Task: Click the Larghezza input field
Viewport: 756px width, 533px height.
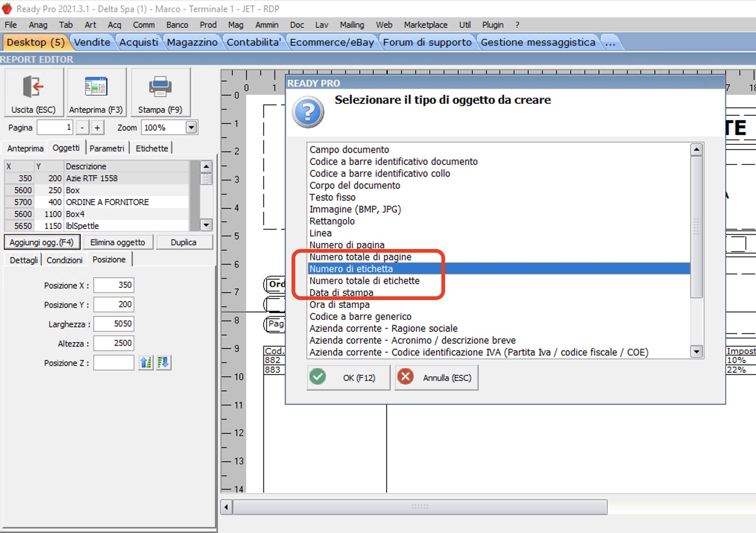Action: click(x=114, y=324)
